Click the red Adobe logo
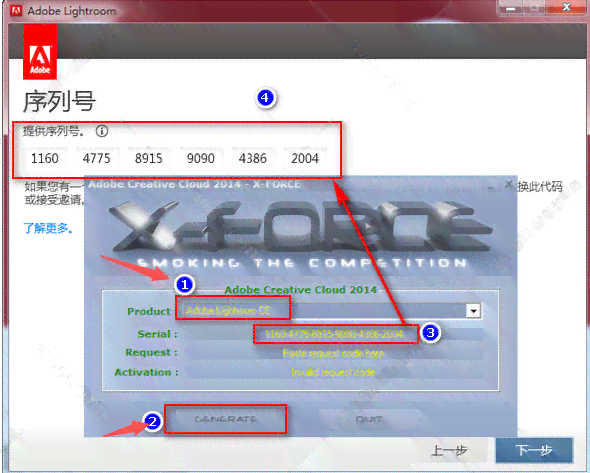The width and height of the screenshot is (590, 473). pos(40,52)
